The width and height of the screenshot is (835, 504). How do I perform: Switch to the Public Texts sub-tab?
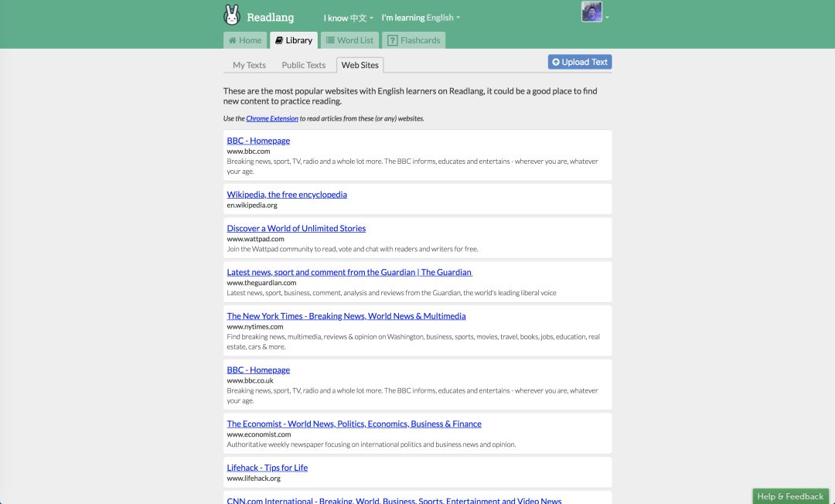click(304, 65)
